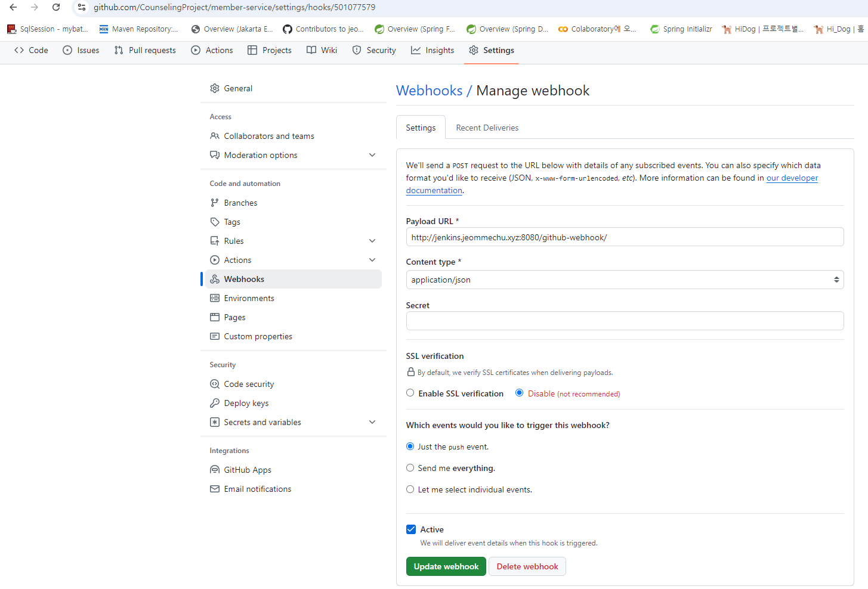
Task: Switch to the Actions repository tab
Action: click(212, 50)
